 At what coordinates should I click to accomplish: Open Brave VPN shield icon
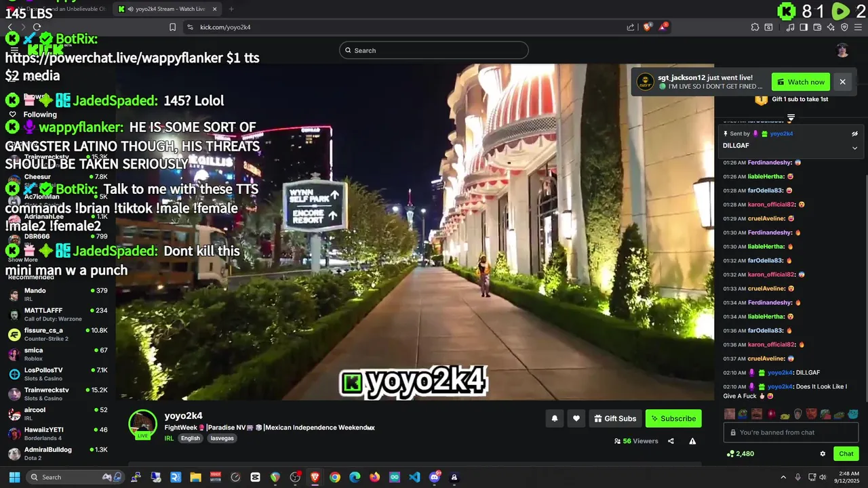point(844,27)
